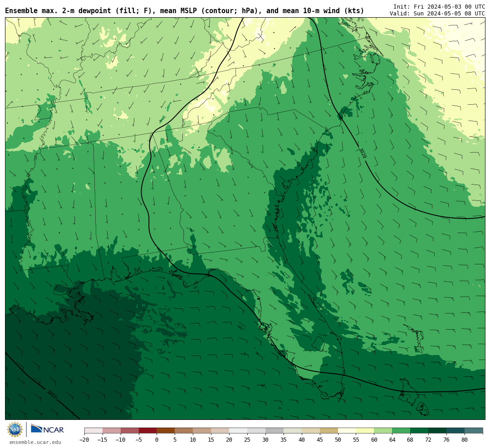Image resolution: width=490 pixels, height=448 pixels.
Task: Click the -15 label on the colorbar
Action: [x=103, y=439]
